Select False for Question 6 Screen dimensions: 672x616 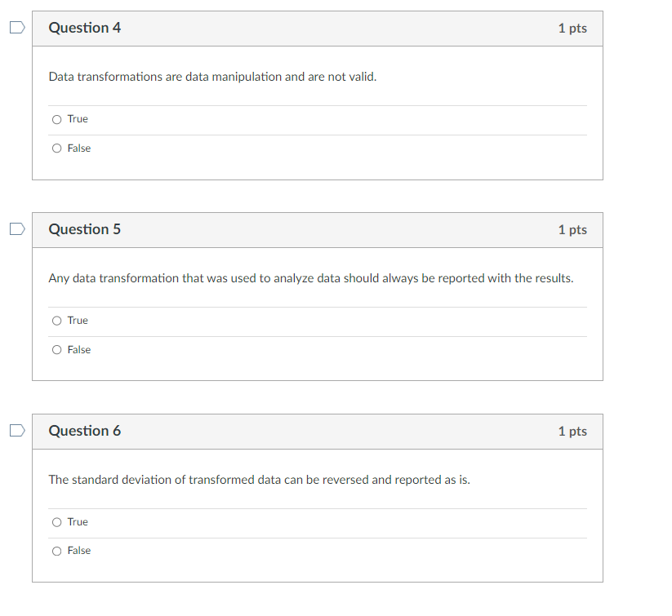pyautogui.click(x=57, y=550)
